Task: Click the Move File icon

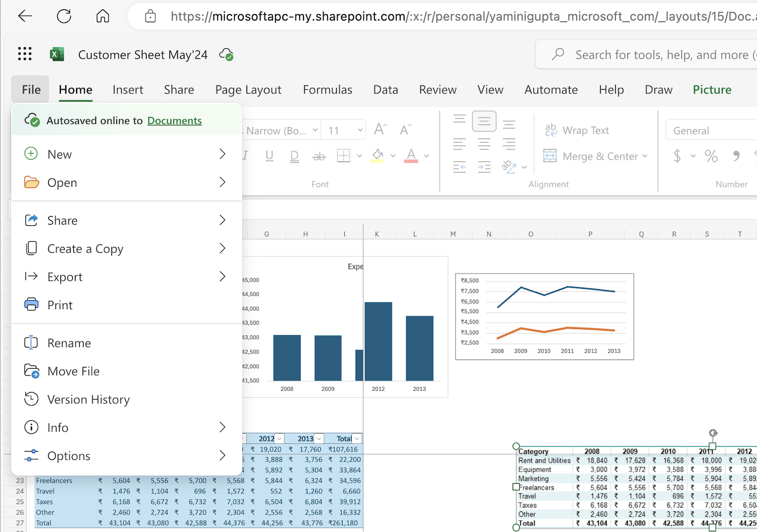Action: 31,371
